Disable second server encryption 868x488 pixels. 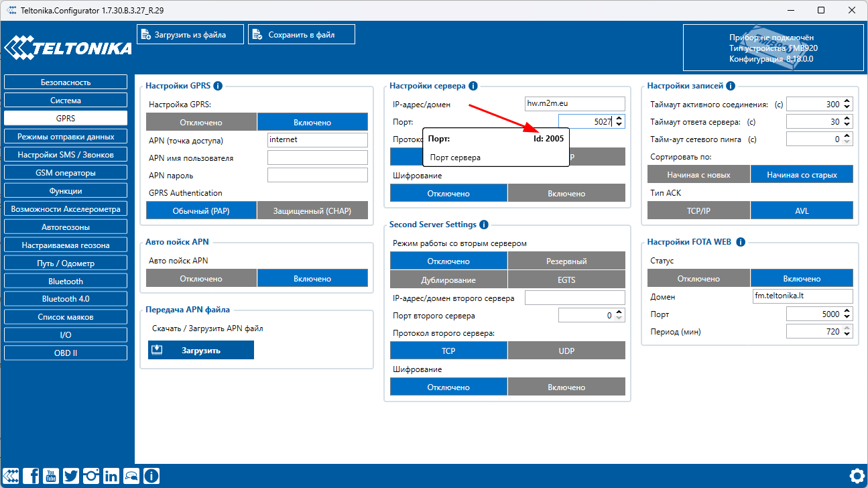point(448,387)
